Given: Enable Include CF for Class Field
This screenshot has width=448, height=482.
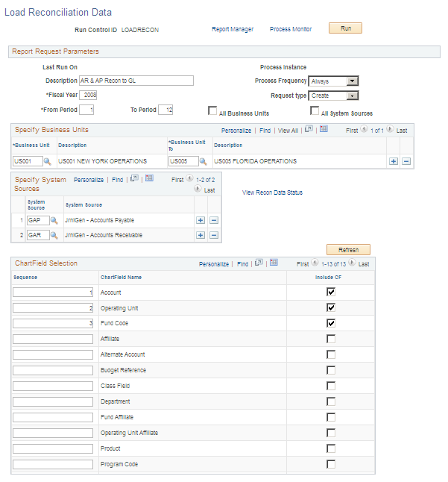Looking at the screenshot, I should (331, 386).
